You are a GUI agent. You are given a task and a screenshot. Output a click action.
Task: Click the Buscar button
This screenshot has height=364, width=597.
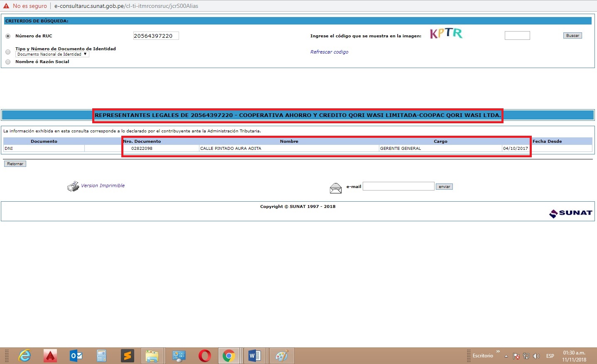[572, 36]
